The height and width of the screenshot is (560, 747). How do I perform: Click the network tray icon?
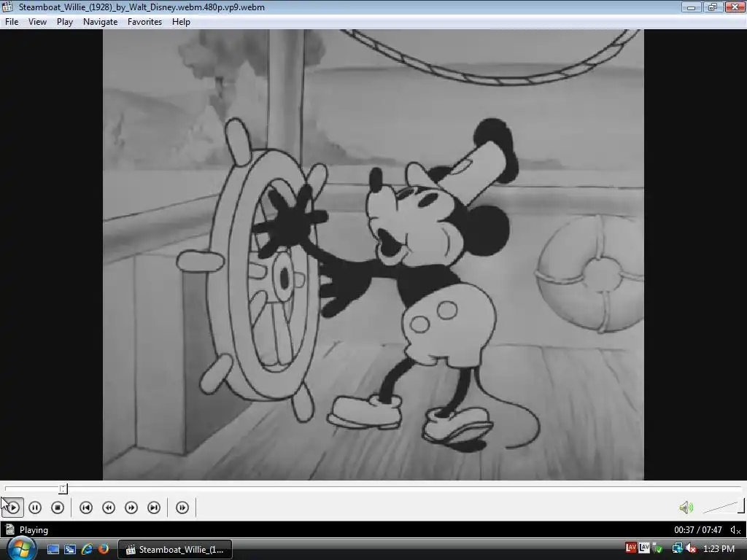click(x=677, y=549)
